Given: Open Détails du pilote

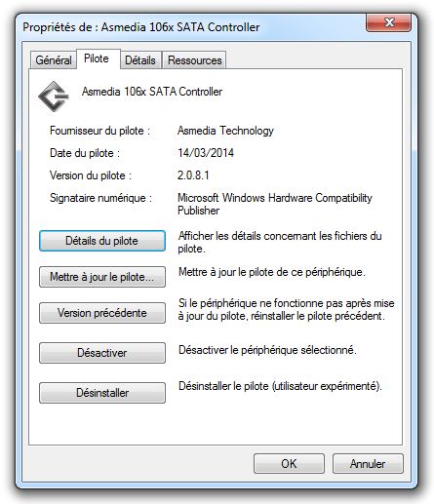Looking at the screenshot, I should (x=102, y=241).
